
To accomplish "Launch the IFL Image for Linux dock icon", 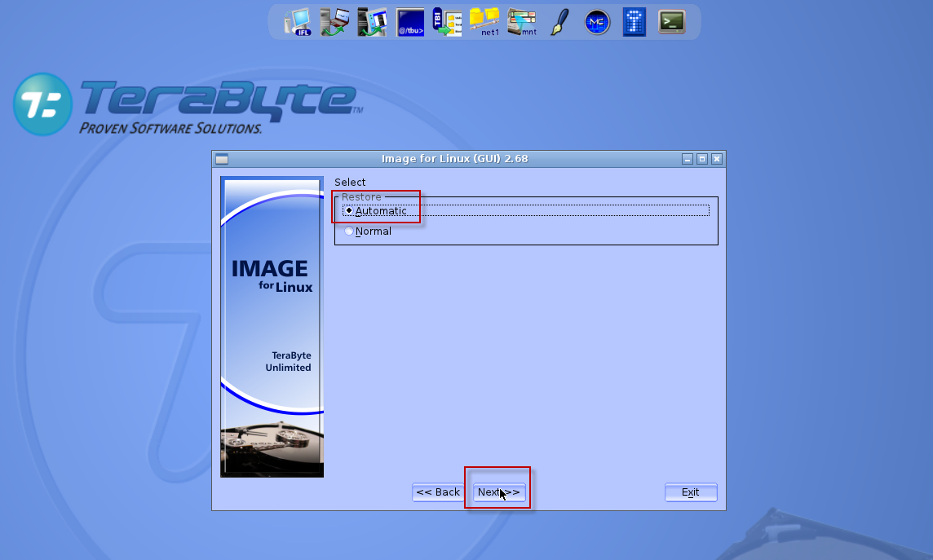I will click(298, 23).
